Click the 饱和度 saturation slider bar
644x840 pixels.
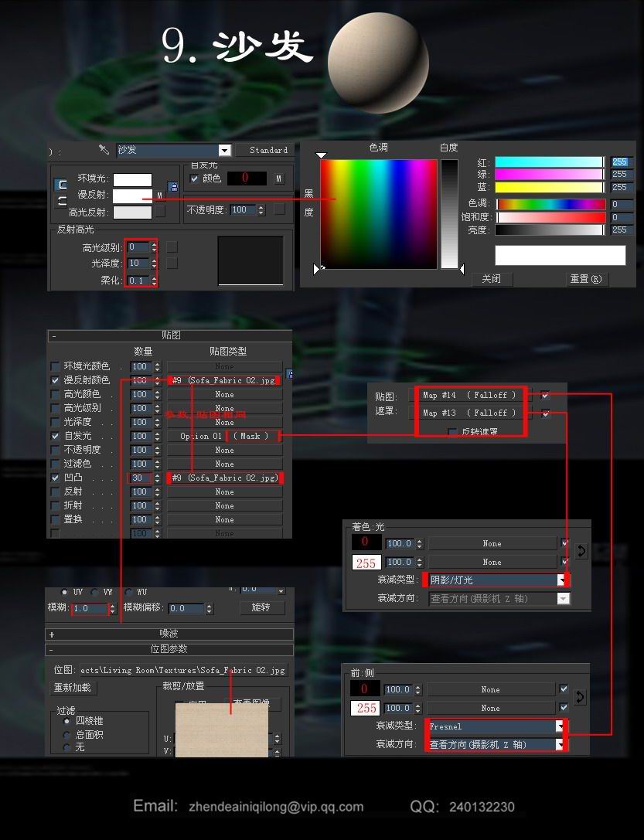pyautogui.click(x=550, y=217)
